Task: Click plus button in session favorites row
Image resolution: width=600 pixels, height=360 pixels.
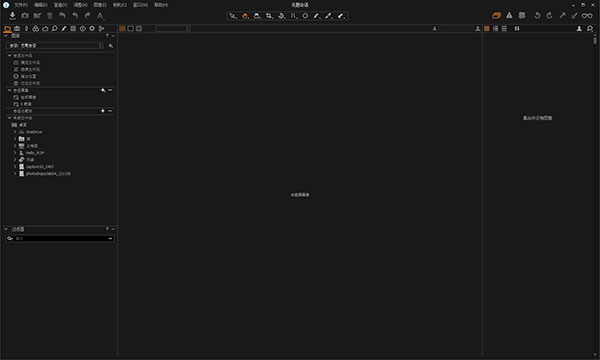Action: tap(103, 111)
